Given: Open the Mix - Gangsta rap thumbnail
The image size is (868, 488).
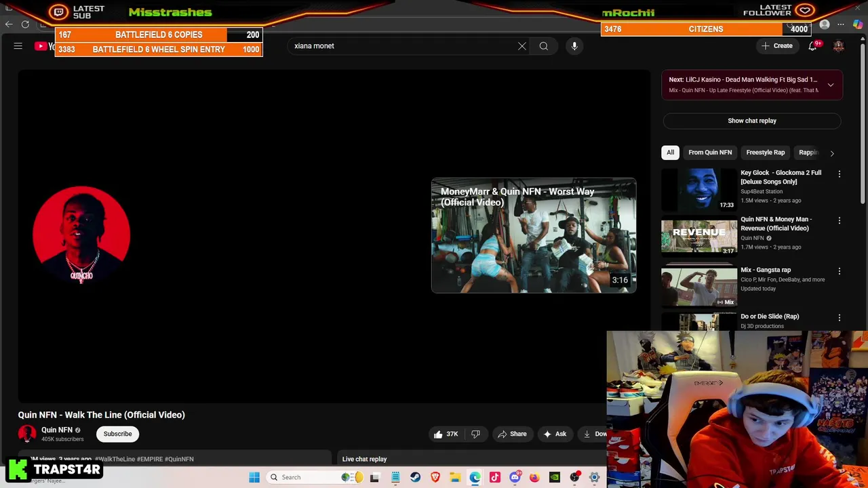Looking at the screenshot, I should coord(699,286).
